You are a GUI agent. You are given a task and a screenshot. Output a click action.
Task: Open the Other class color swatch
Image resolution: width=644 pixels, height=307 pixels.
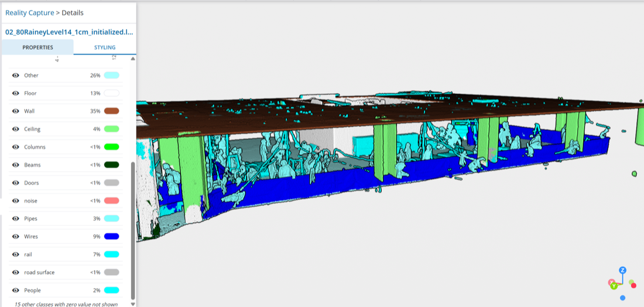112,75
